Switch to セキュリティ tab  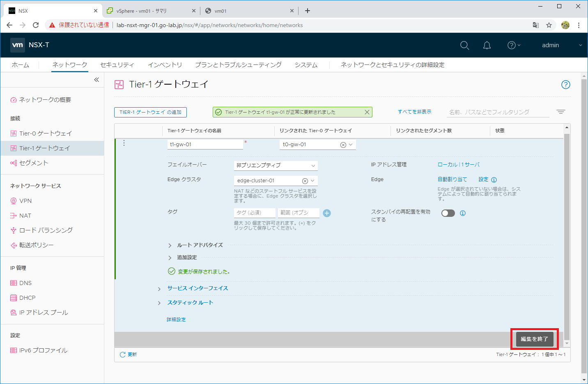(117, 65)
